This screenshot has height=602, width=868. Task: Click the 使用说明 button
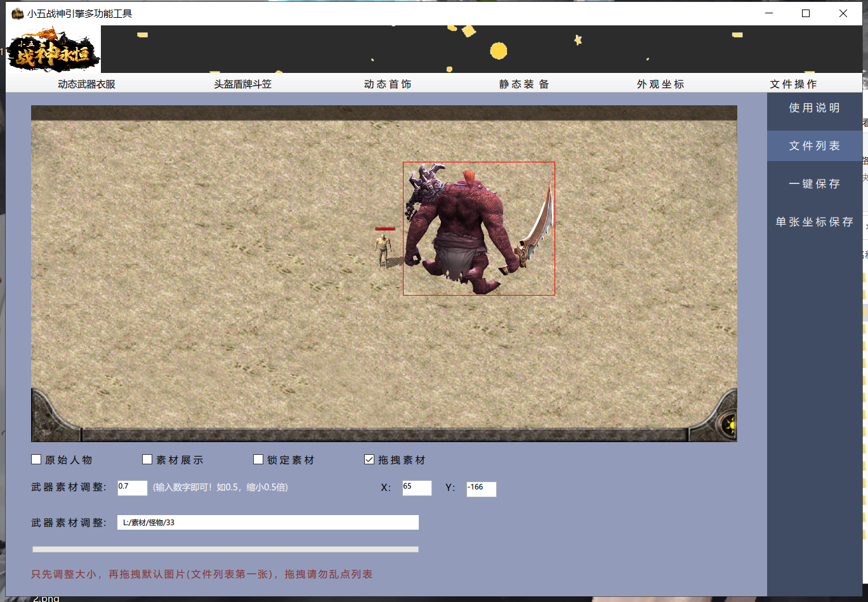(815, 108)
